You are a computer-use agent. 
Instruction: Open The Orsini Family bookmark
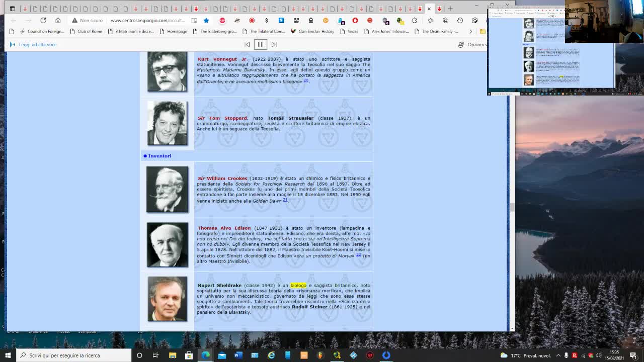437,31
